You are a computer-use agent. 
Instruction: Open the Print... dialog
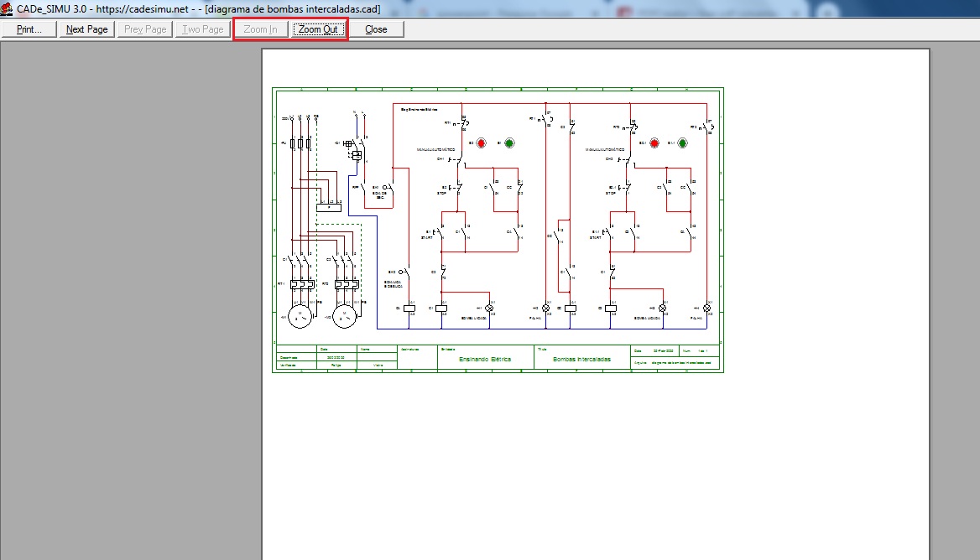[29, 29]
